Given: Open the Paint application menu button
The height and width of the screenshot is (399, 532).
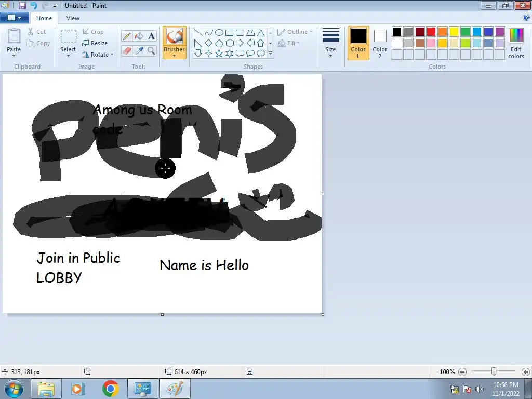Looking at the screenshot, I should (x=14, y=18).
